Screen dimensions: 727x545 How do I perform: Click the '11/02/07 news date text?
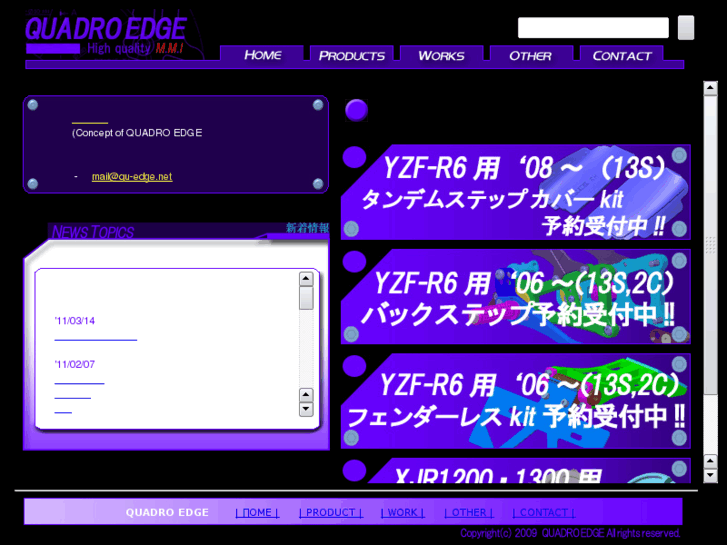coord(75,364)
